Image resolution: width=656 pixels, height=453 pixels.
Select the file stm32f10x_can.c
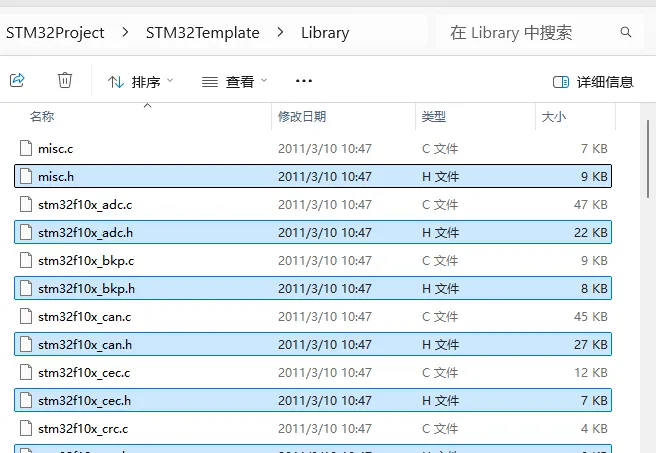pos(313,317)
